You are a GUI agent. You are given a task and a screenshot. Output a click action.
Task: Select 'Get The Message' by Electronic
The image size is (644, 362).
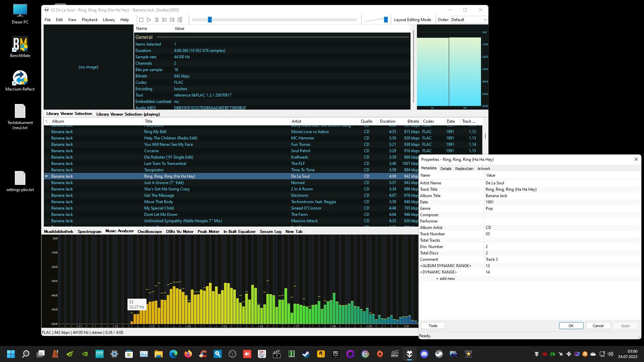click(231, 195)
